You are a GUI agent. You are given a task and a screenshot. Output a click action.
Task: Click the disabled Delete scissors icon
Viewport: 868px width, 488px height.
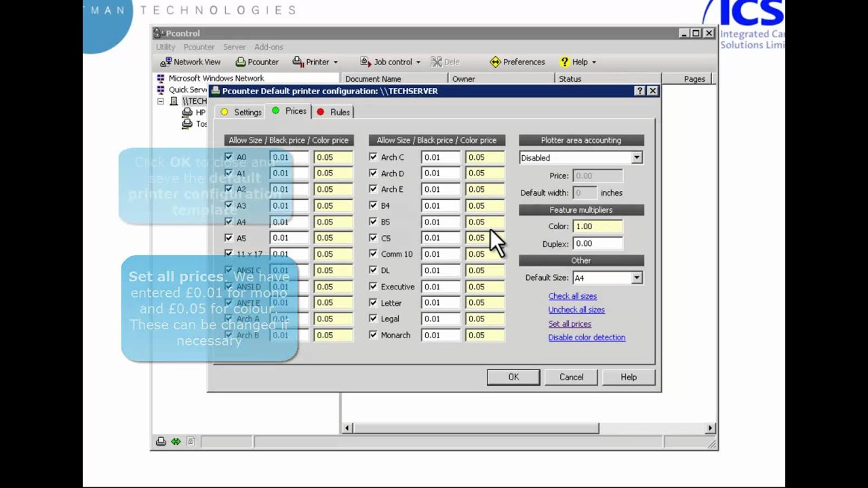pyautogui.click(x=436, y=62)
